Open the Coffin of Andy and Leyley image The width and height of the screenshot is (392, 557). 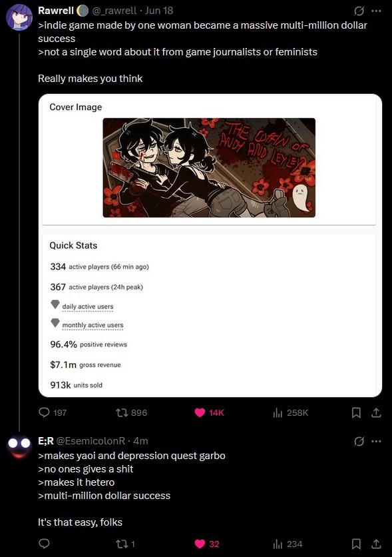[x=209, y=168]
